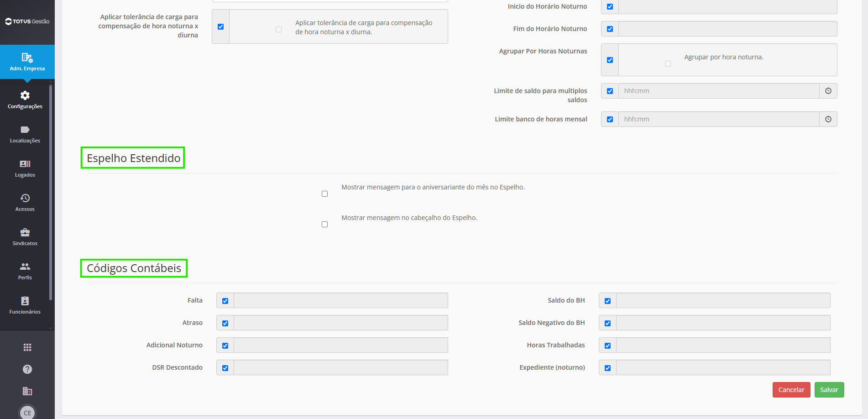Toggle the Horas Trabalhadas code checkbox
The image size is (868, 419).
607,346
